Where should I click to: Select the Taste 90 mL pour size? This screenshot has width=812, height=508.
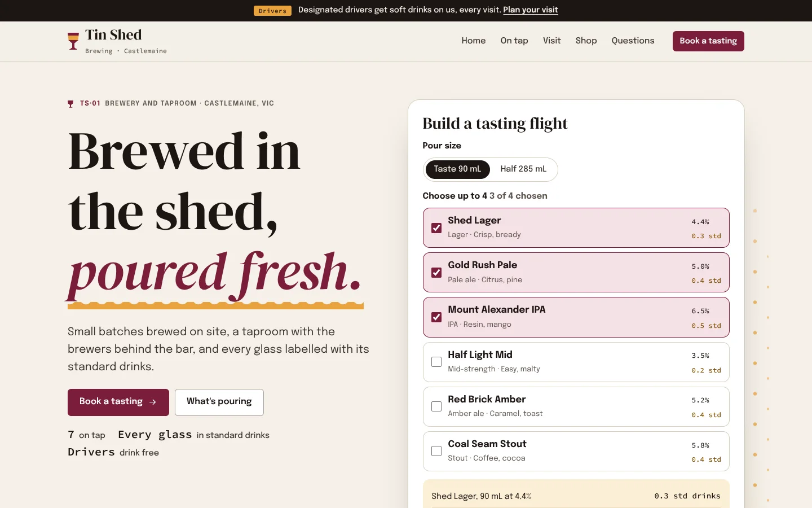pos(457,169)
